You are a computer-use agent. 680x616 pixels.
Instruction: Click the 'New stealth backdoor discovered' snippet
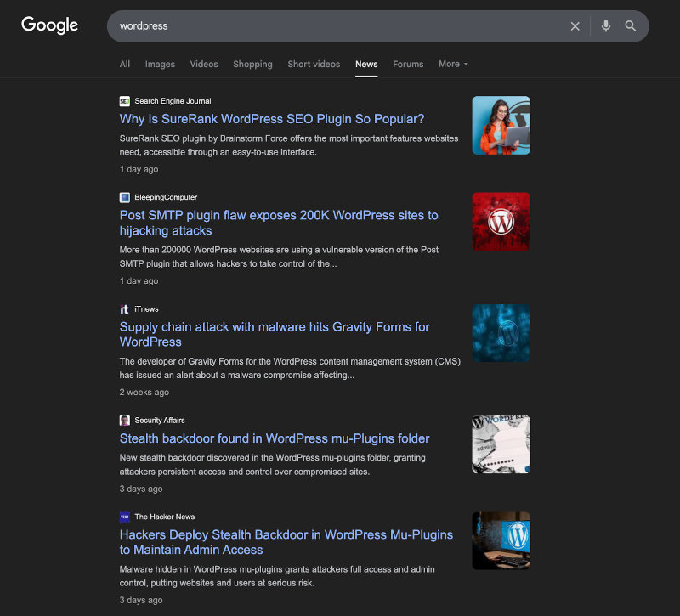272,465
